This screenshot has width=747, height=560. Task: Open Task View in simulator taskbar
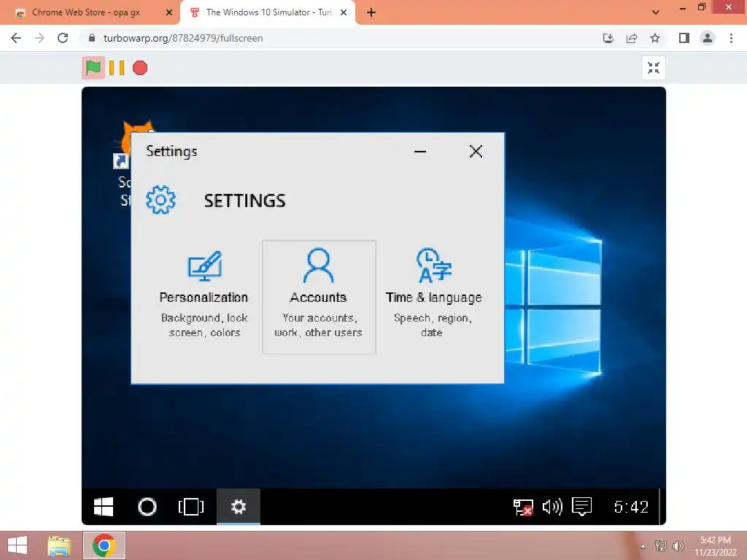click(x=191, y=507)
